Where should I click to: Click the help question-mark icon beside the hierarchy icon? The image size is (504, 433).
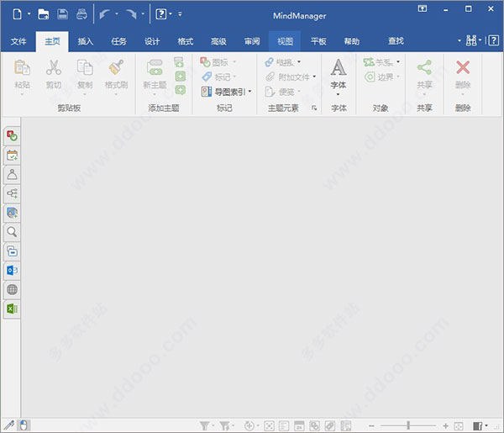(x=494, y=40)
